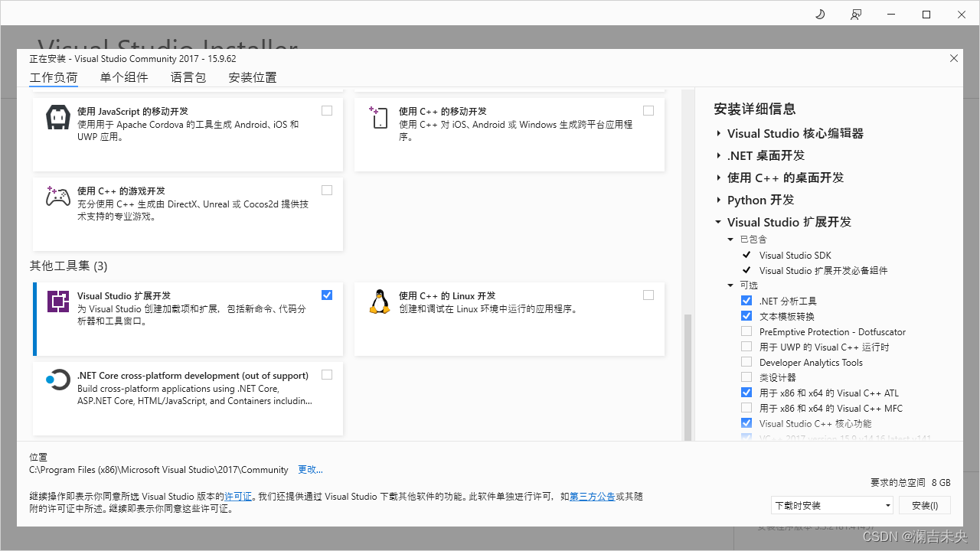Uncheck 文本模板转换 option
This screenshot has height=551, width=980.
click(746, 316)
